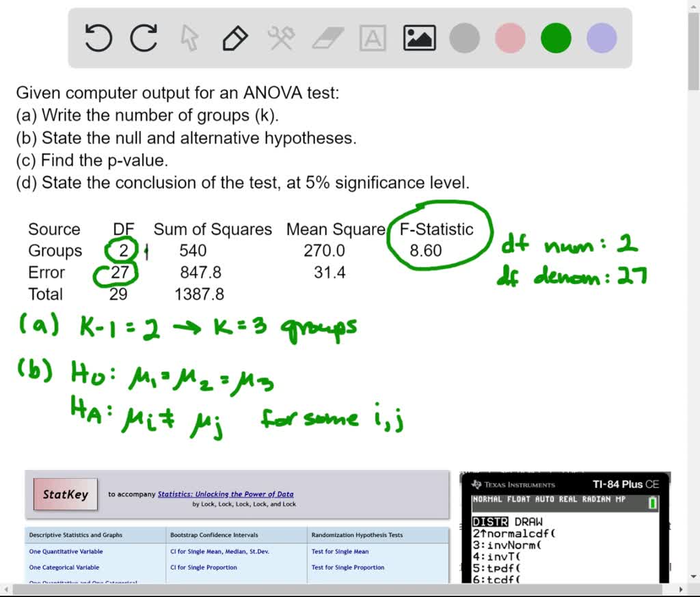Click the horizontal scrollbar left arrow
The image size is (700, 597).
click(x=5, y=589)
